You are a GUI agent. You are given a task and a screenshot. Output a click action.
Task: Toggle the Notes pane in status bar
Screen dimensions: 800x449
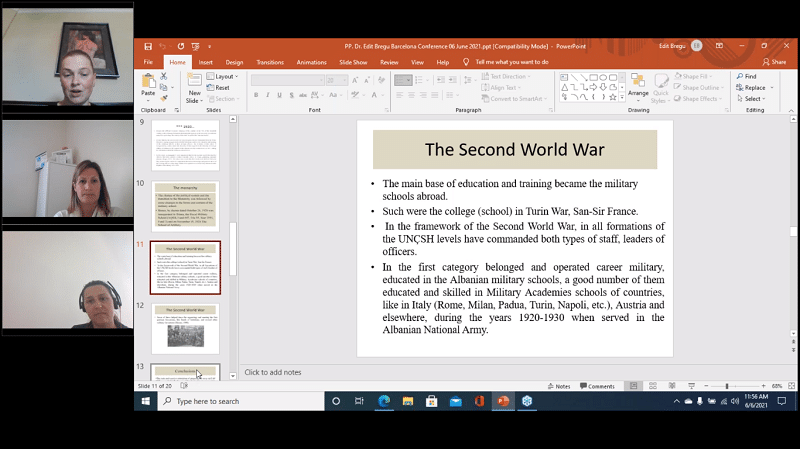(x=560, y=386)
